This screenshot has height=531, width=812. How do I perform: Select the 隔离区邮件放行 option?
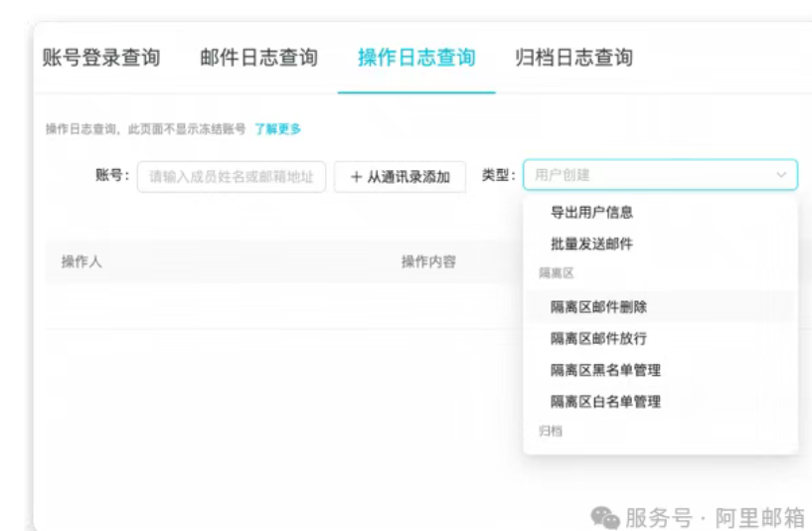(599, 339)
